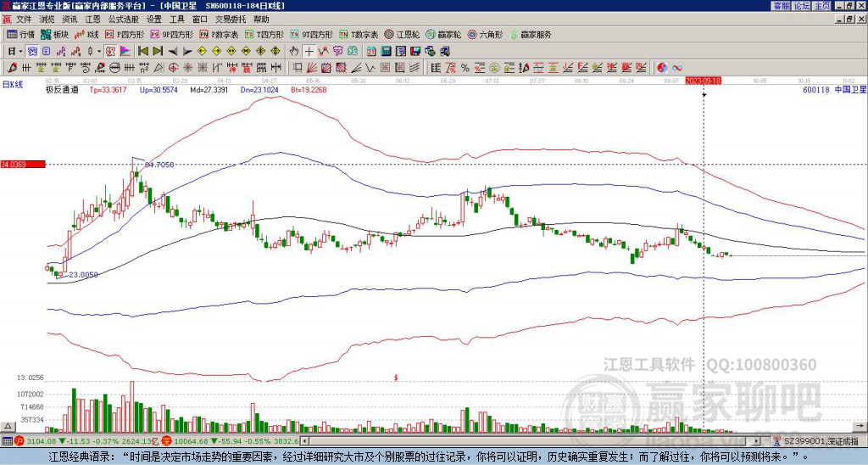The image size is (868, 465).
Task: Select the percent % retracement tool
Action: [465, 68]
